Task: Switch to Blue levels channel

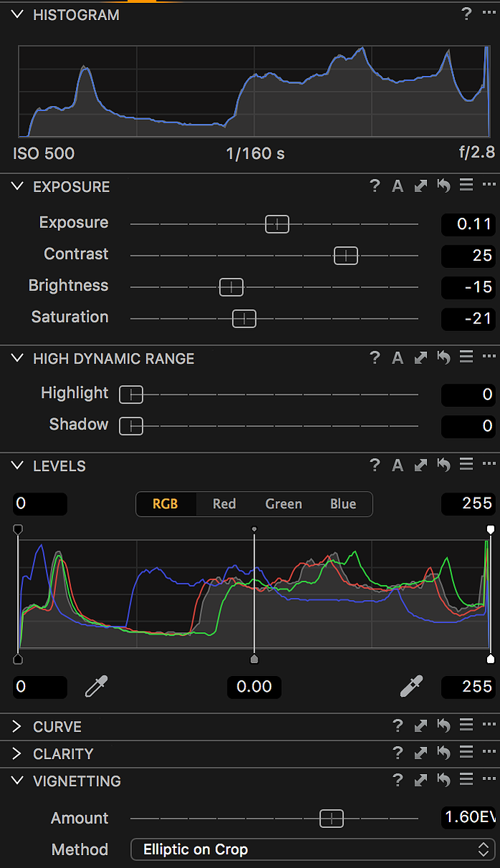Action: tap(343, 504)
